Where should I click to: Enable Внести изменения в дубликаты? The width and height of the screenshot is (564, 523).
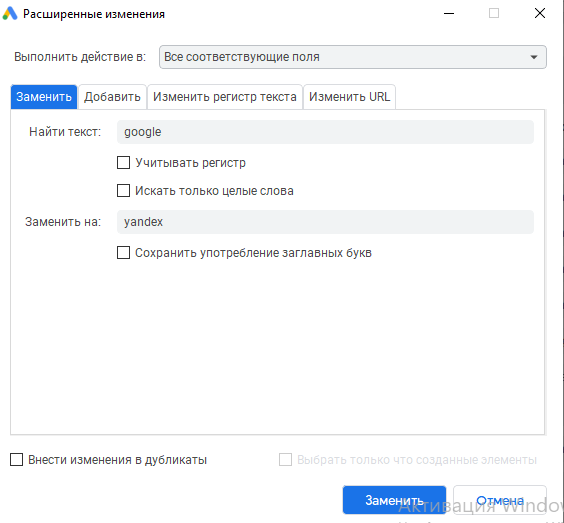click(17, 460)
